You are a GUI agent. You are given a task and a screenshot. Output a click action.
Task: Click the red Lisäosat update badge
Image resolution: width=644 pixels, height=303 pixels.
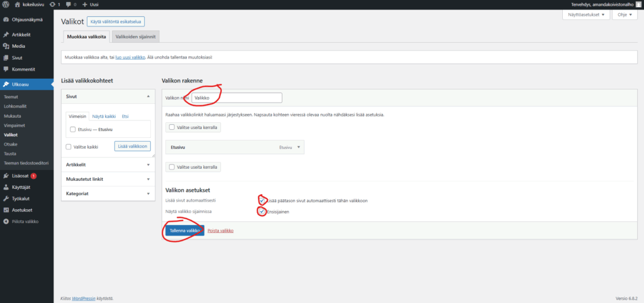tap(33, 176)
